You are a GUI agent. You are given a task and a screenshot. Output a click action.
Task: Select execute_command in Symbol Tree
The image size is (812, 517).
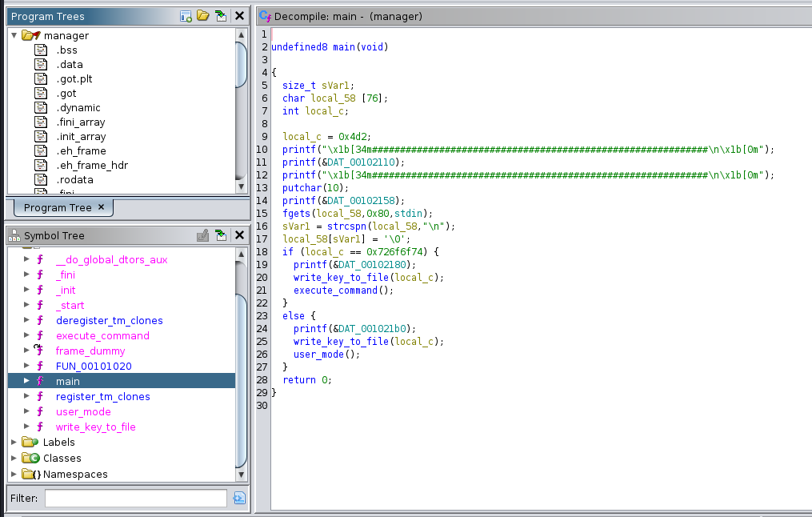click(x=102, y=335)
